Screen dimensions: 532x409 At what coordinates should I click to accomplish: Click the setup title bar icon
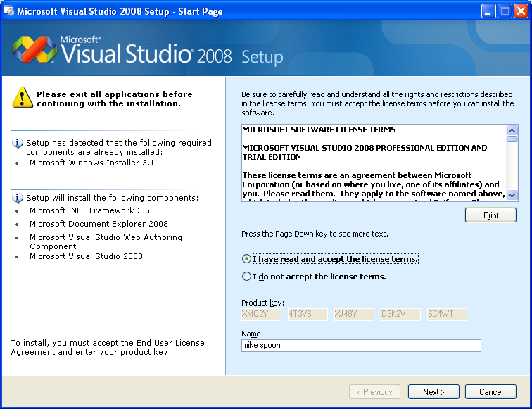[x=8, y=11]
